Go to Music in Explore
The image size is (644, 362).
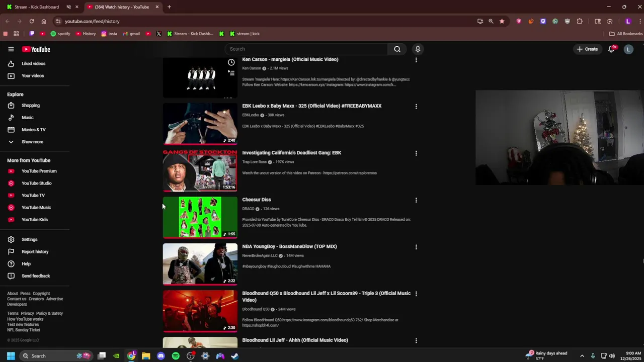pyautogui.click(x=27, y=118)
